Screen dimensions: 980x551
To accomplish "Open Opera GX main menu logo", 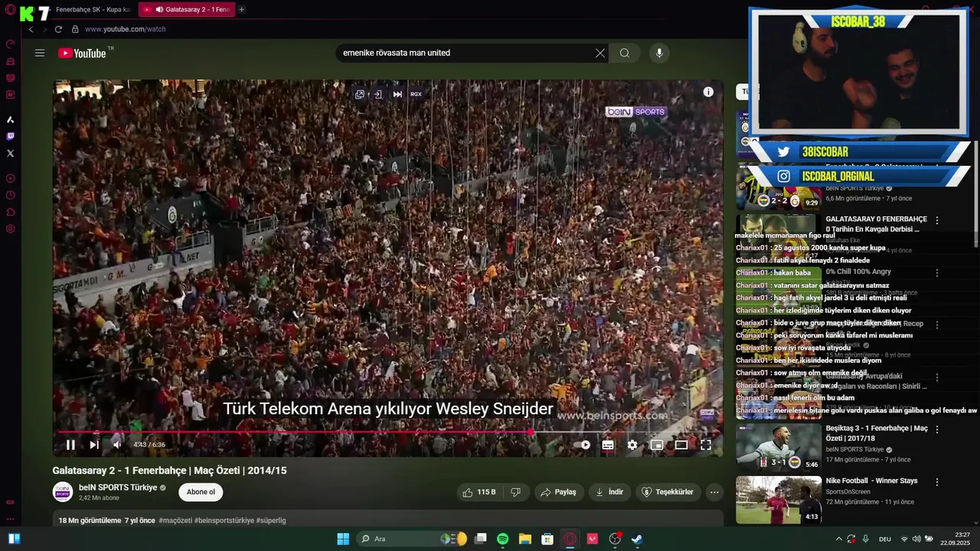I will (10, 9).
